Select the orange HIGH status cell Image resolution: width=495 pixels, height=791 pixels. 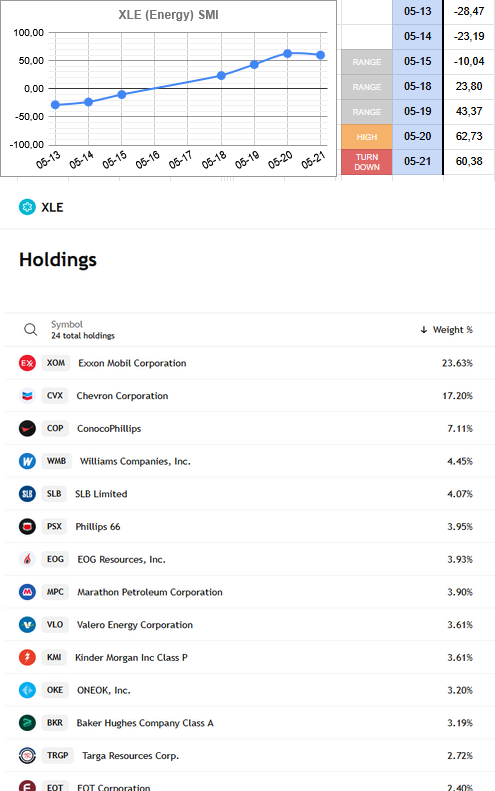tap(367, 137)
